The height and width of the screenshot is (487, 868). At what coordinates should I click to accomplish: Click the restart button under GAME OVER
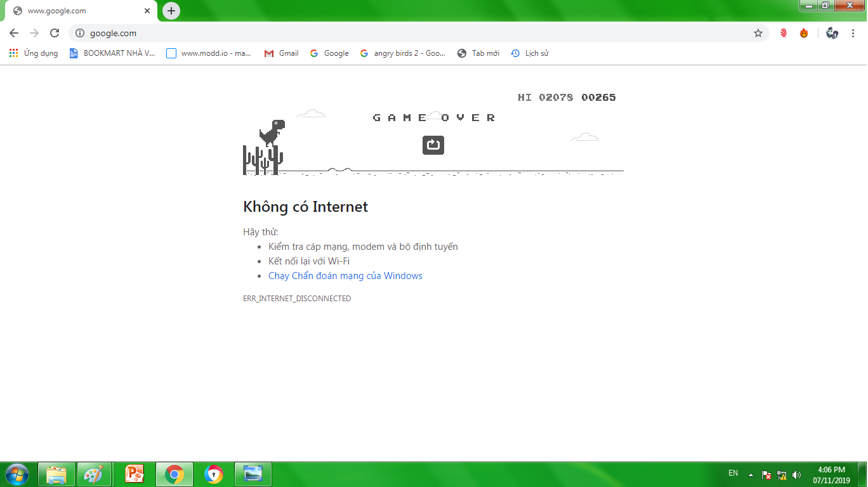point(433,145)
